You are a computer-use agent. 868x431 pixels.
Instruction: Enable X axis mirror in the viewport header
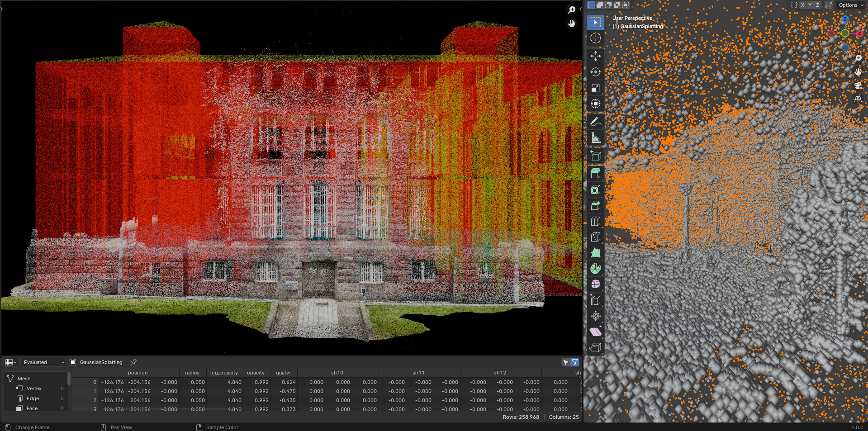tap(802, 5)
